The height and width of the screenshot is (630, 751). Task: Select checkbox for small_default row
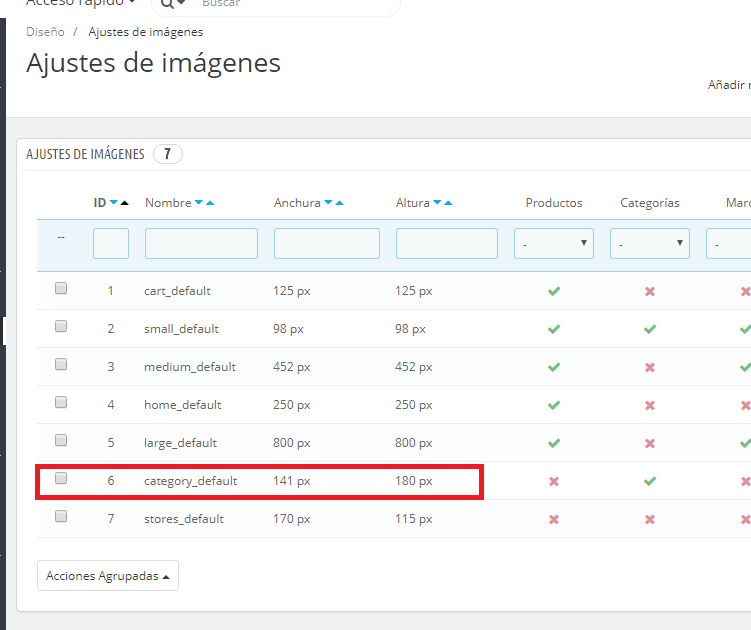[x=61, y=326]
